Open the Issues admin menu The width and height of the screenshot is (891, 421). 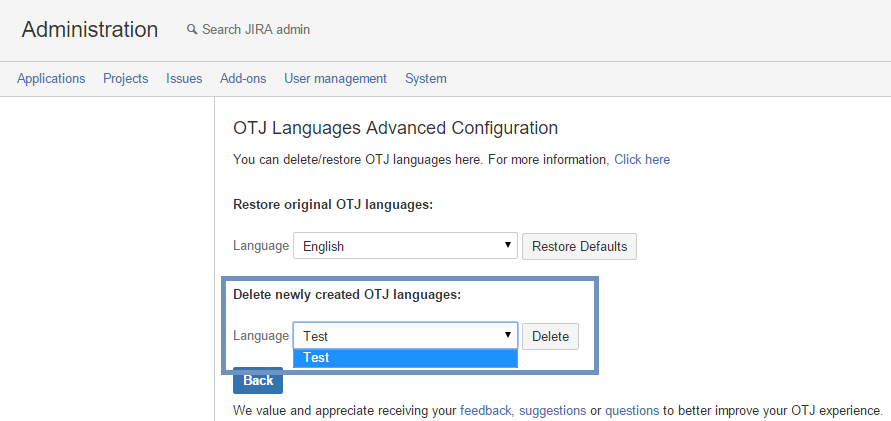point(184,78)
